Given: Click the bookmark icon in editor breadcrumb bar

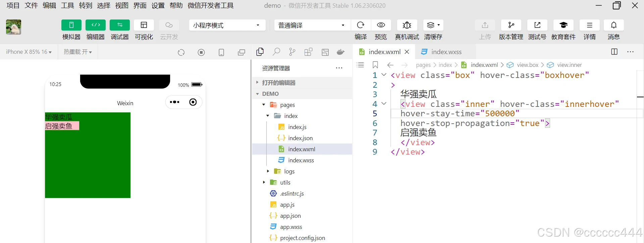Looking at the screenshot, I should [375, 65].
